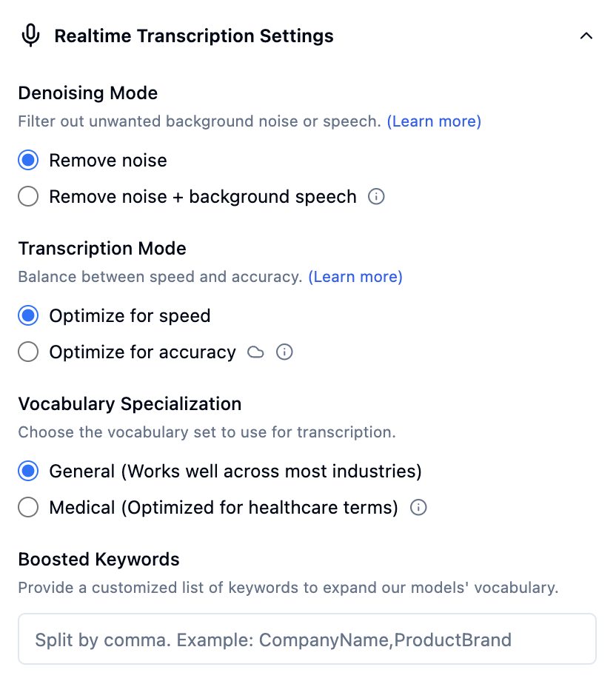Click the info icon beside background speech option

pos(376,197)
